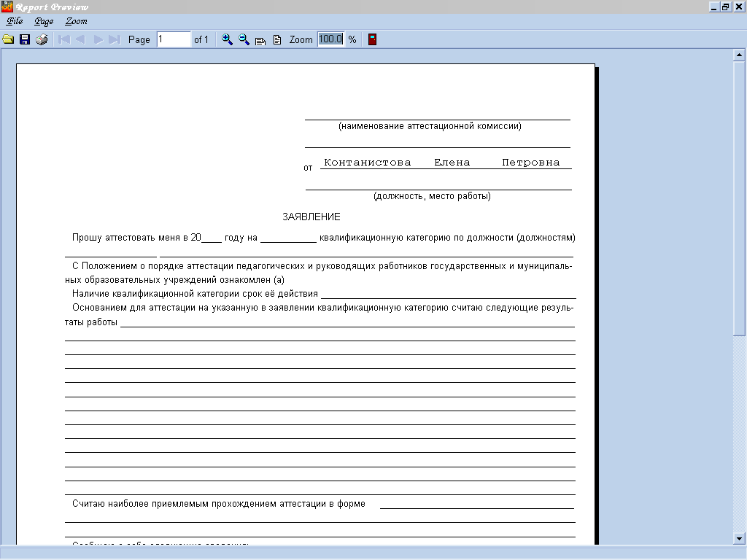
Task: Open the Page menu
Action: click(x=44, y=21)
